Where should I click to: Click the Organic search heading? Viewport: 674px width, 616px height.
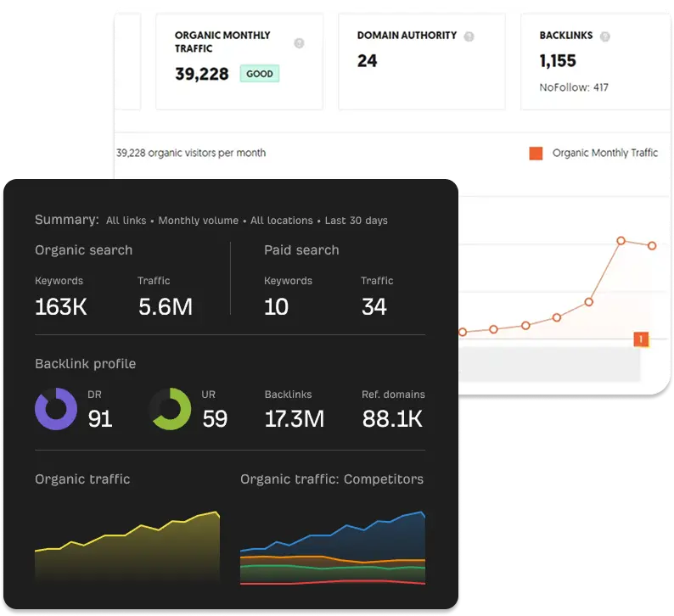click(84, 250)
